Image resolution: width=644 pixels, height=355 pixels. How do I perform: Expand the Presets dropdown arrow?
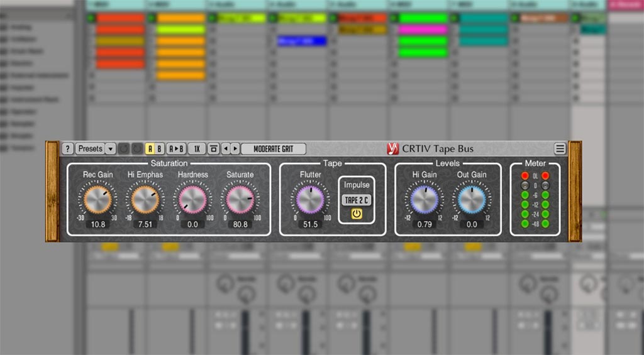click(111, 148)
